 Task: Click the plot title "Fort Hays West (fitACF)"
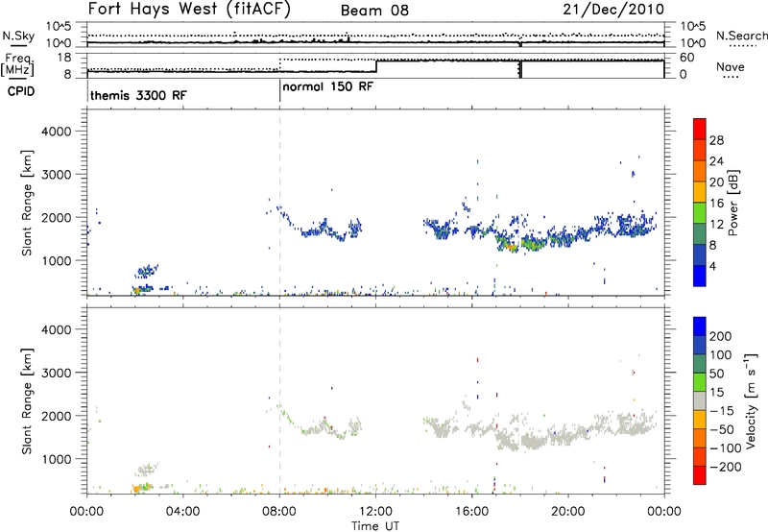click(189, 10)
